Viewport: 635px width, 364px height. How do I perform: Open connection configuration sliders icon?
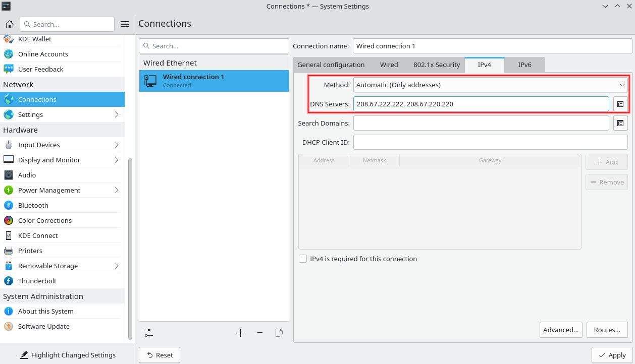click(x=149, y=333)
